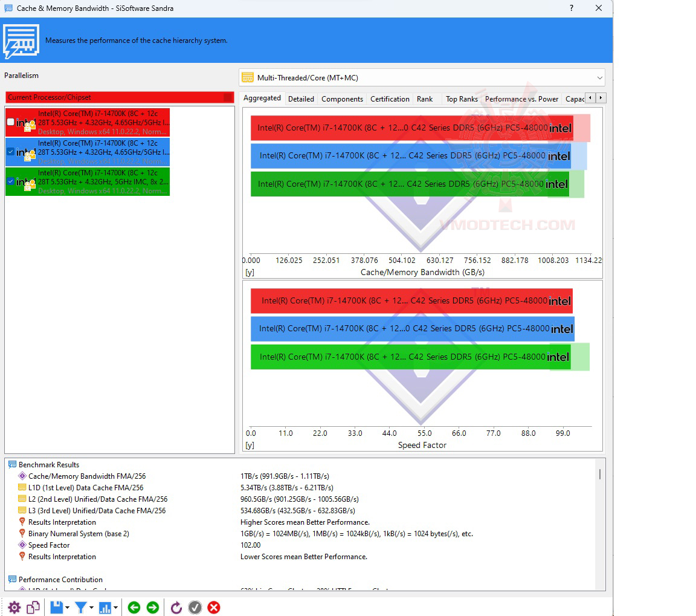Select Cache/Memory Bandwidth FMA/256 result row
Viewport: 696px width, 616px height.
pyautogui.click(x=306, y=476)
